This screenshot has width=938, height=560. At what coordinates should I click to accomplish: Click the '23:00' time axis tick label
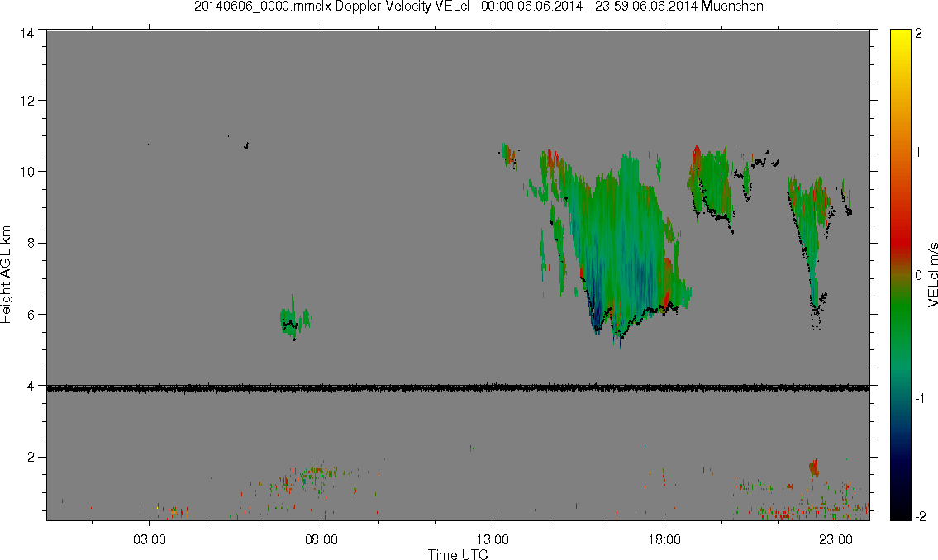tap(836, 539)
